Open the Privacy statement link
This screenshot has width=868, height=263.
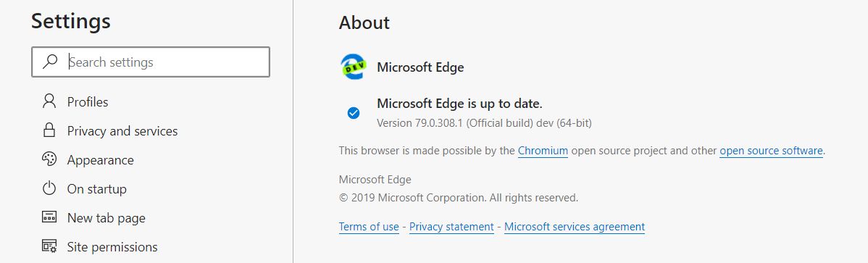pos(451,227)
